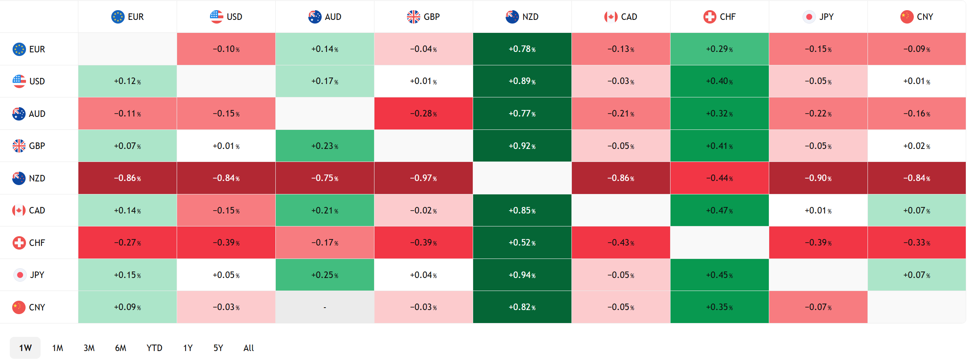Switch to the 1M timeframe tab
This screenshot has height=362, width=980.
[x=58, y=348]
